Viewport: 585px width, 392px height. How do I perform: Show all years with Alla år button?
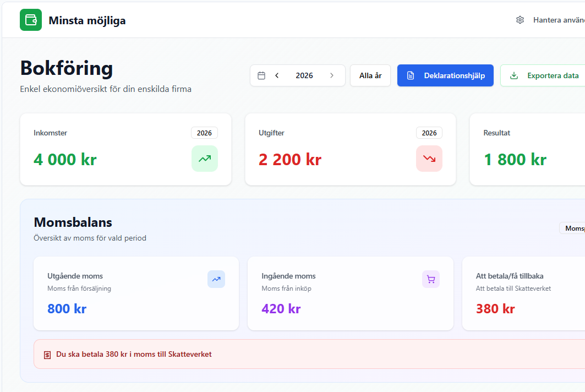pyautogui.click(x=370, y=76)
